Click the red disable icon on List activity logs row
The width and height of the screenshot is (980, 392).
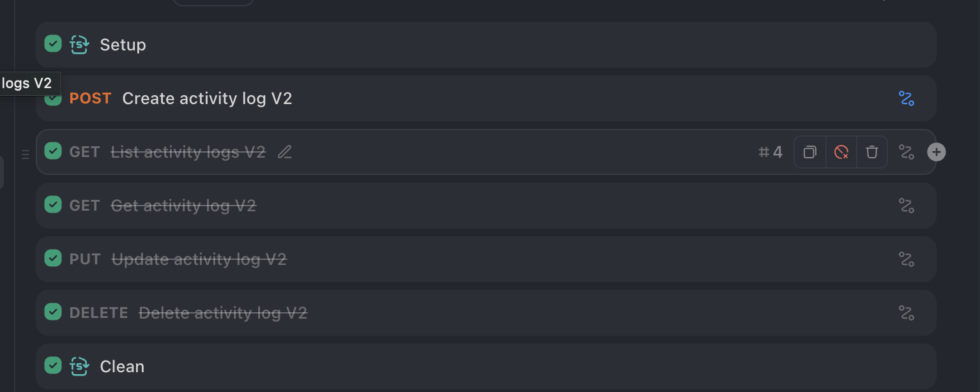(841, 152)
